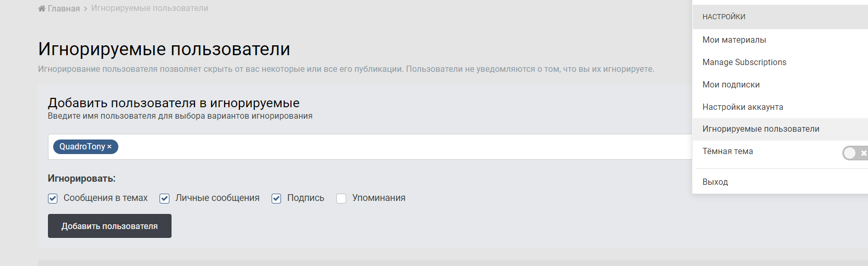Viewport: 868px width, 266px height.
Task: Click Выход to log out
Action: 715,182
